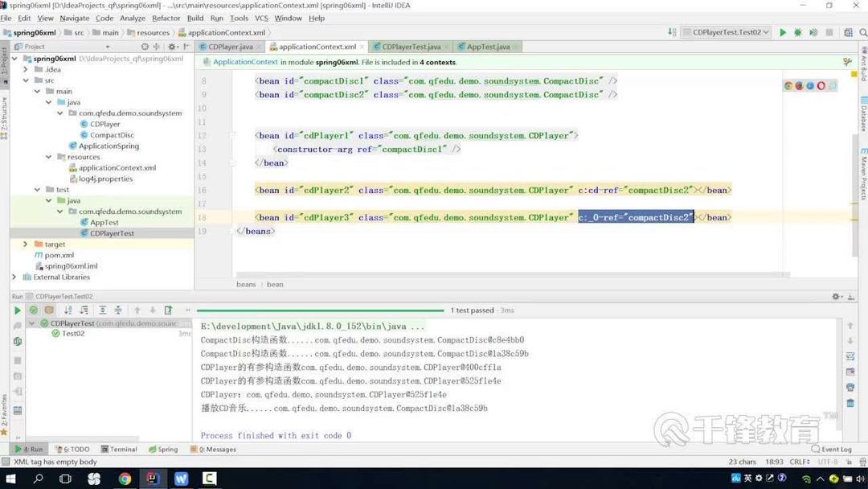Open the Refactor menu
868x489 pixels.
point(166,18)
